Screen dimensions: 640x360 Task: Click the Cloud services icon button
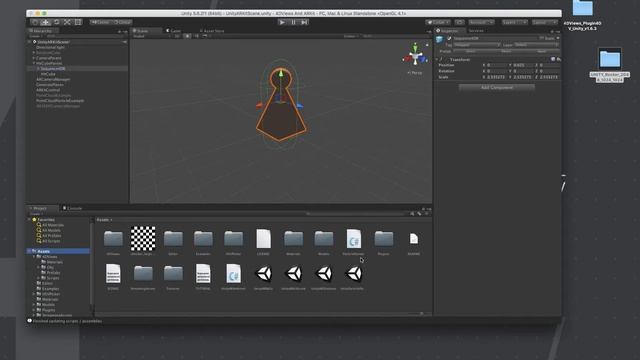[459, 22]
